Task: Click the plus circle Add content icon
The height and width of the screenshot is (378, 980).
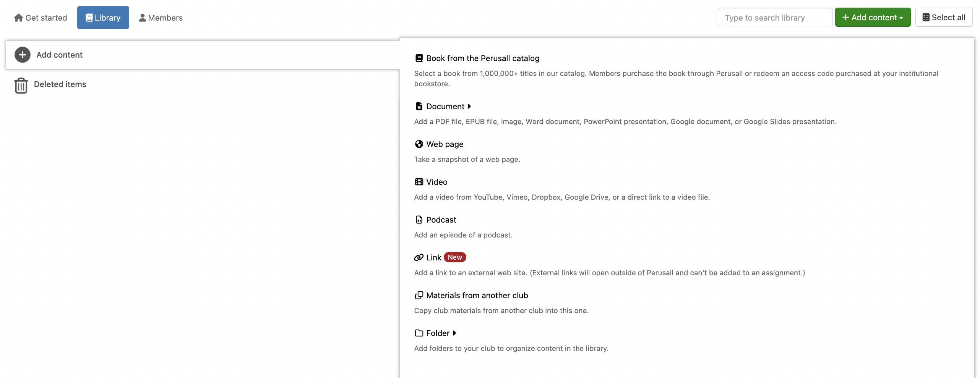Action: point(23,55)
